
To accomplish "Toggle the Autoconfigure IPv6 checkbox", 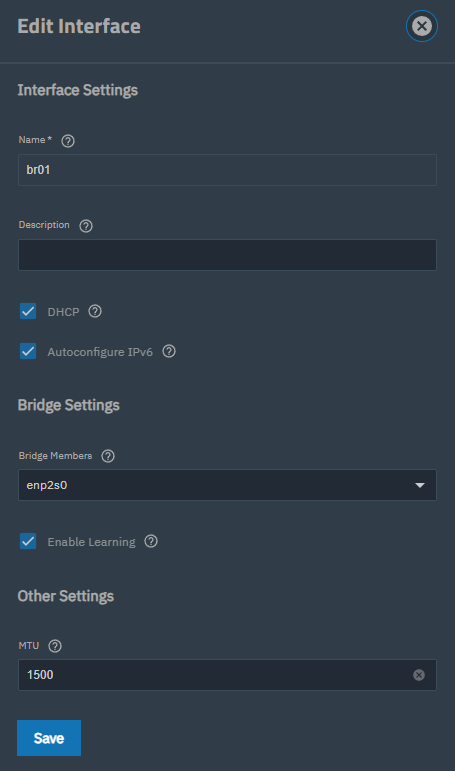I will (x=28, y=352).
